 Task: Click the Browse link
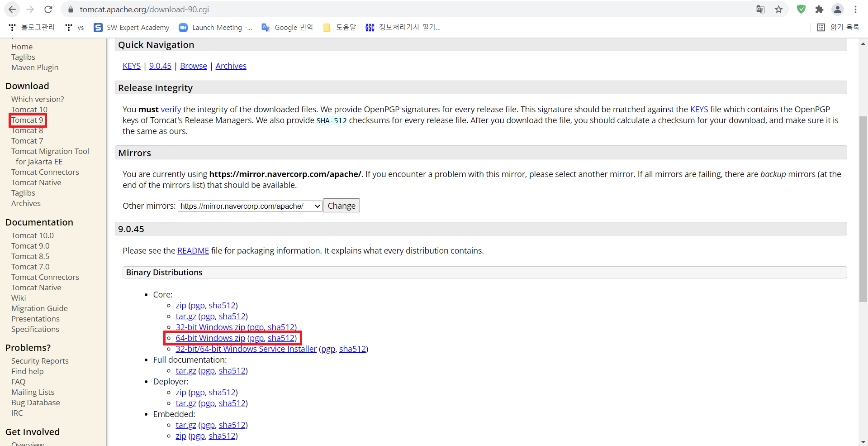click(x=194, y=66)
